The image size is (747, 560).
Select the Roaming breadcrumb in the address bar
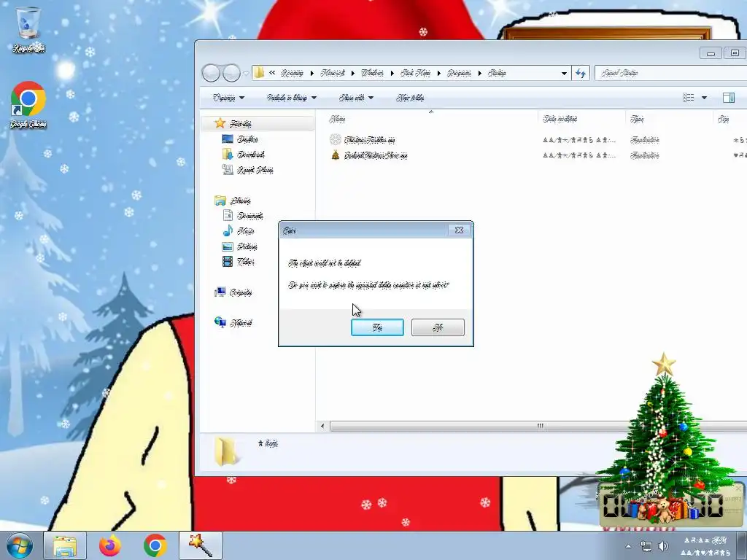292,73
